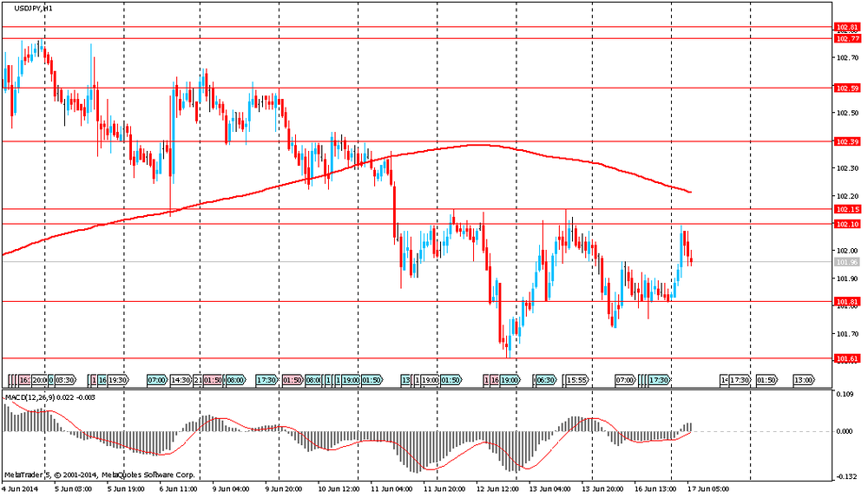
Task: Open the white 17:30 calendar event marker
Action: coord(740,380)
